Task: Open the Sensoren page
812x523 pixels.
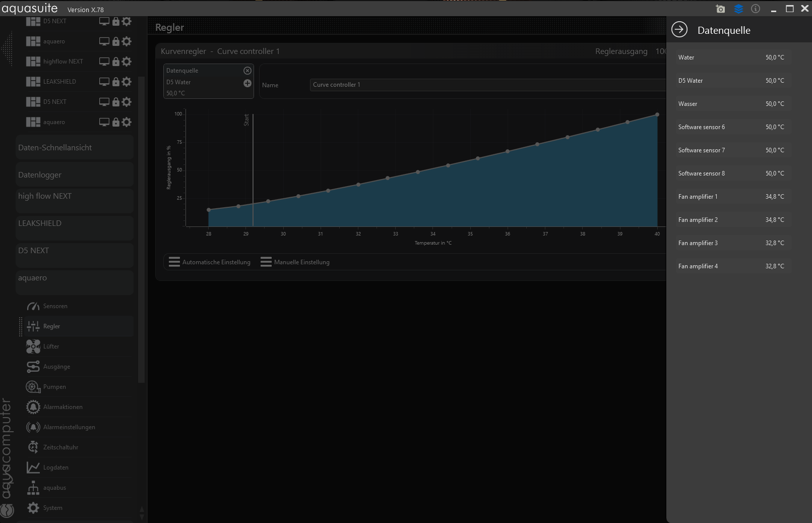Action: pos(55,306)
